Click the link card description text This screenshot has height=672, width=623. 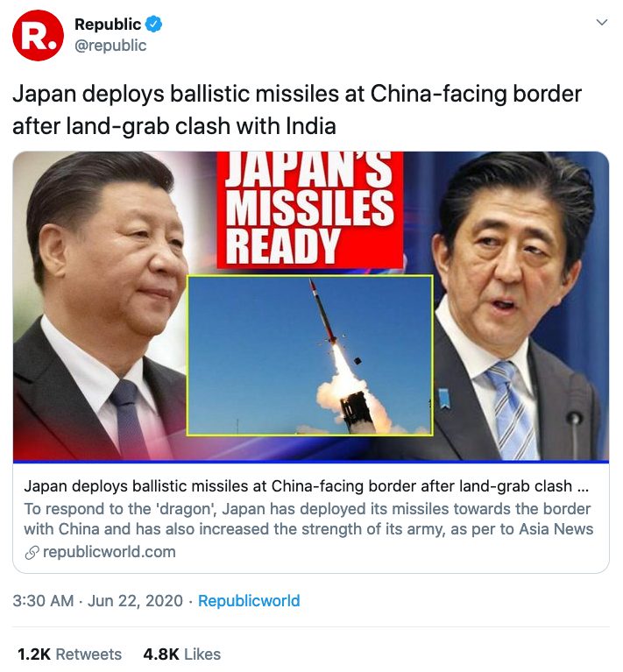pyautogui.click(x=308, y=519)
